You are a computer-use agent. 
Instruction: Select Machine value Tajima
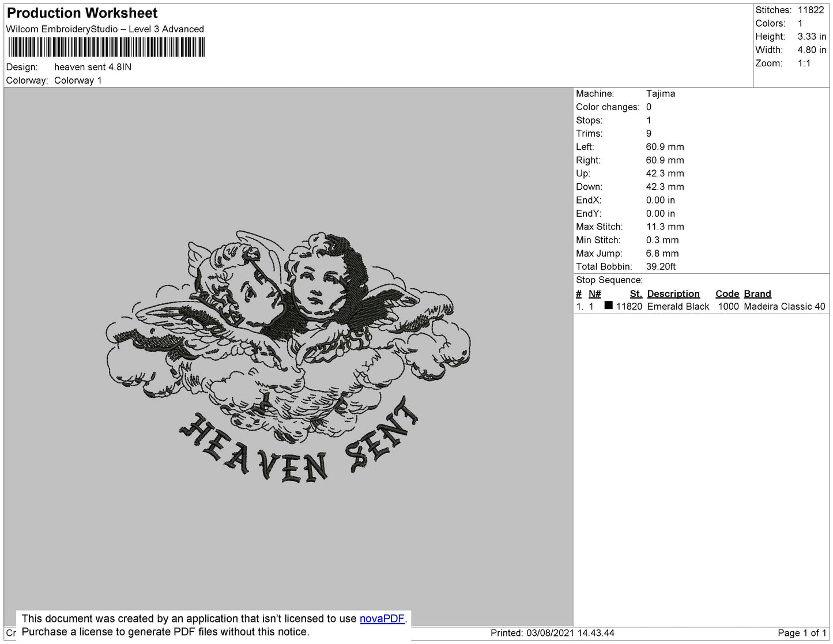pos(661,93)
